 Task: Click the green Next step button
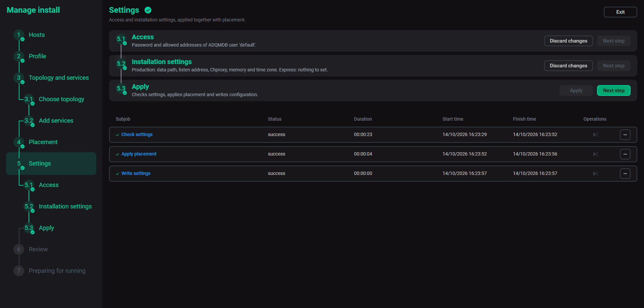click(x=613, y=90)
